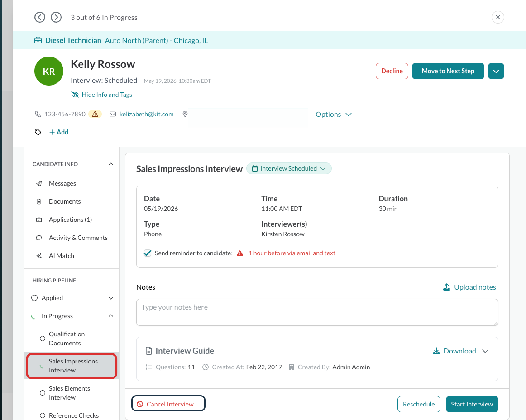526x420 pixels.
Task: Click the location pin icon
Action: [185, 114]
